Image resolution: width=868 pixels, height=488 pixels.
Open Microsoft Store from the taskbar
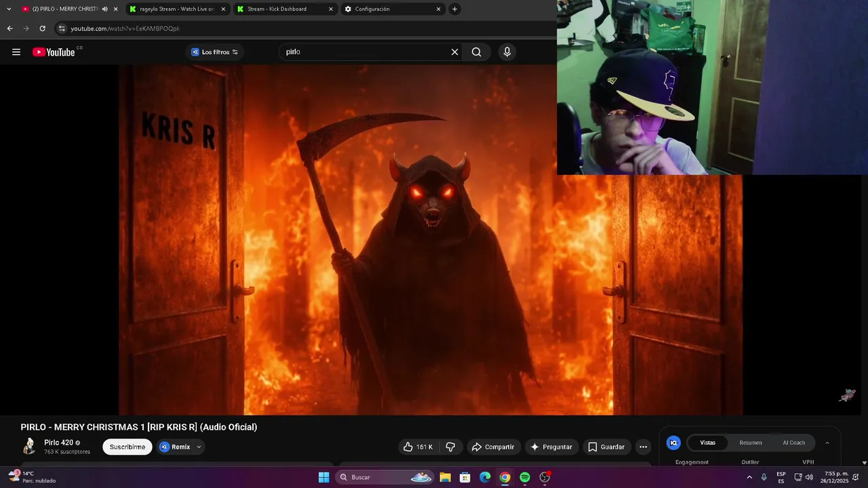click(465, 477)
